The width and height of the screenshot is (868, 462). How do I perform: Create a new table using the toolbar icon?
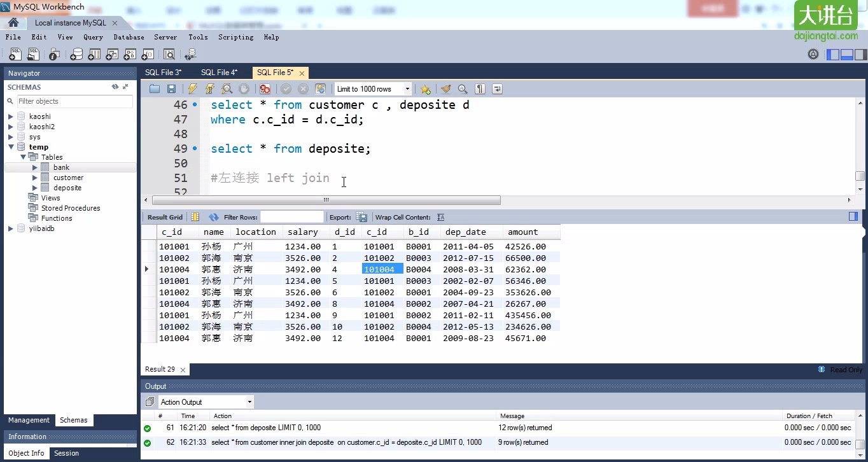(x=94, y=54)
